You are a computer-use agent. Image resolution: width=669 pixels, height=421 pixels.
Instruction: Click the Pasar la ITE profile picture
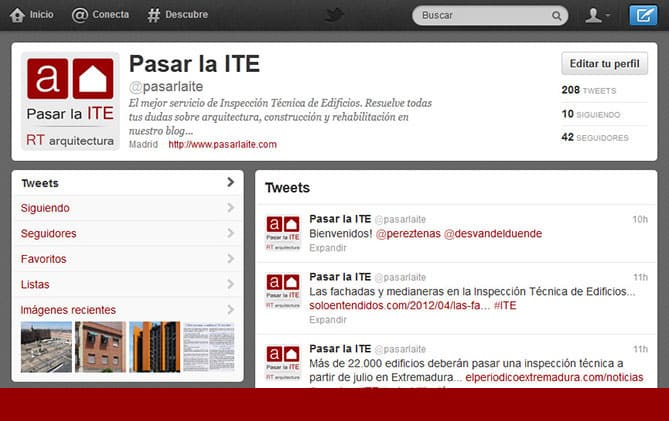[70, 101]
